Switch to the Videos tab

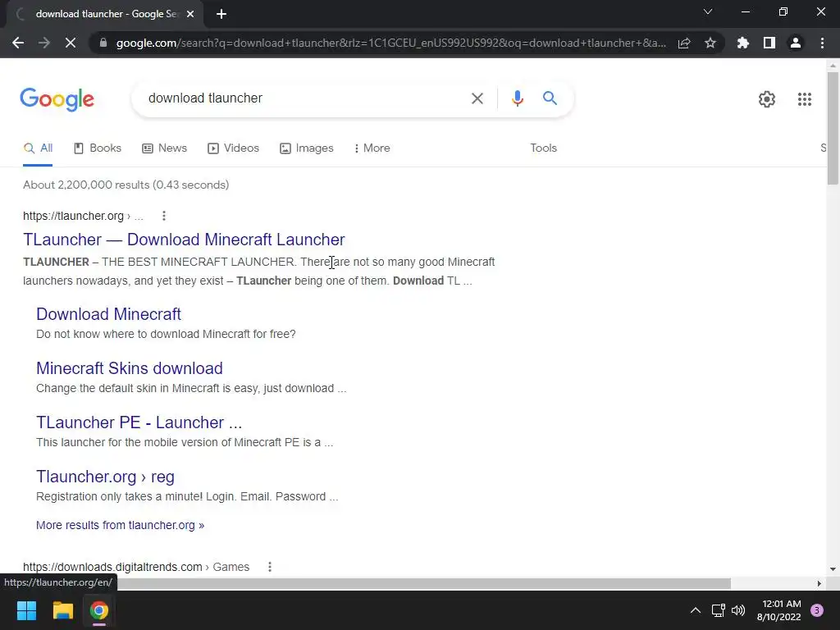[x=234, y=148]
